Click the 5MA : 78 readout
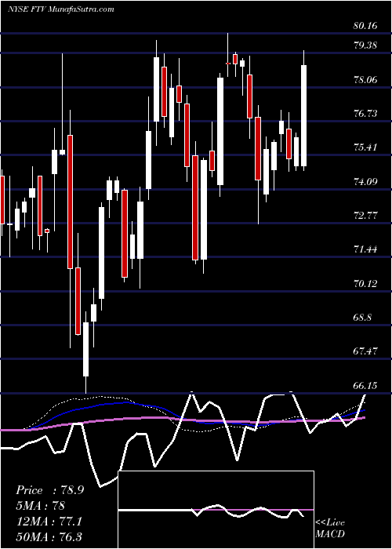The width and height of the screenshot is (392, 549). (41, 506)
